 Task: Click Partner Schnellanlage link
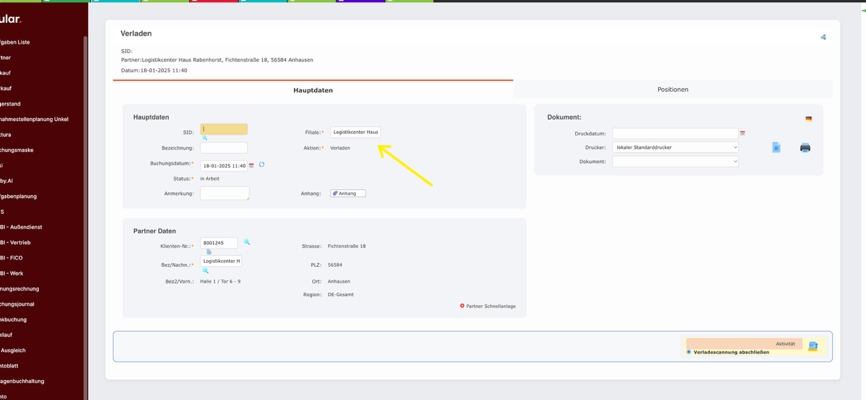490,306
